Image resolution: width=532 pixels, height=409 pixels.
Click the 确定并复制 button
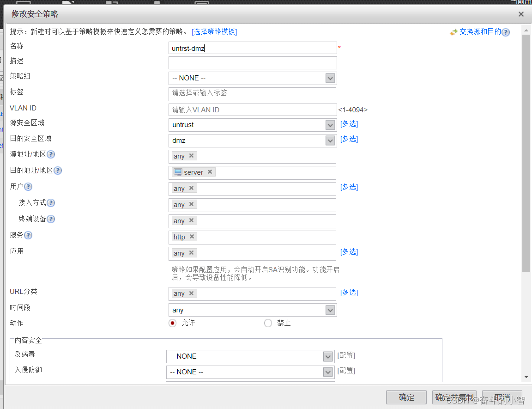[454, 397]
